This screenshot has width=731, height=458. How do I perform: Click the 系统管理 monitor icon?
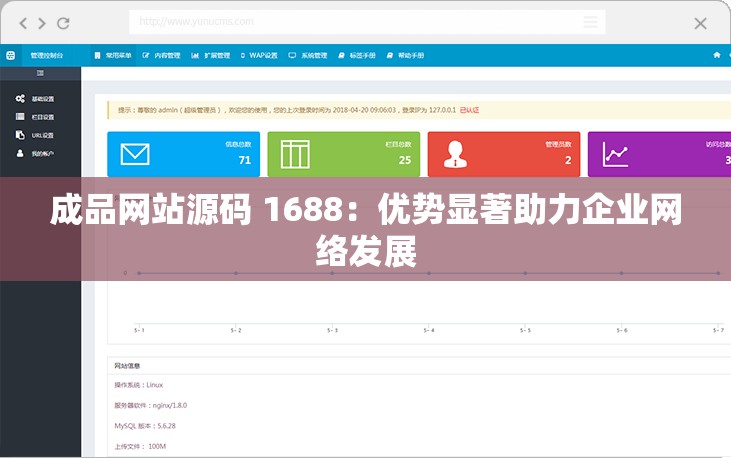[x=292, y=56]
